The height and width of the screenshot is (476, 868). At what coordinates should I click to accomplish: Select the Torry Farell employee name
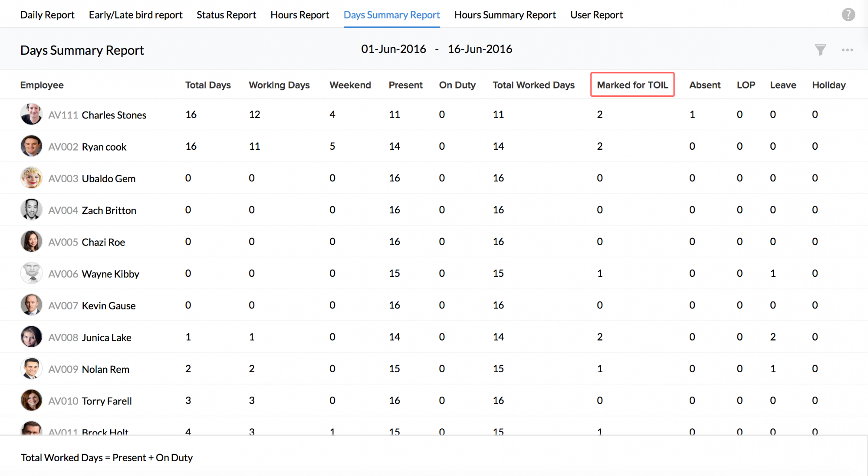click(x=107, y=401)
